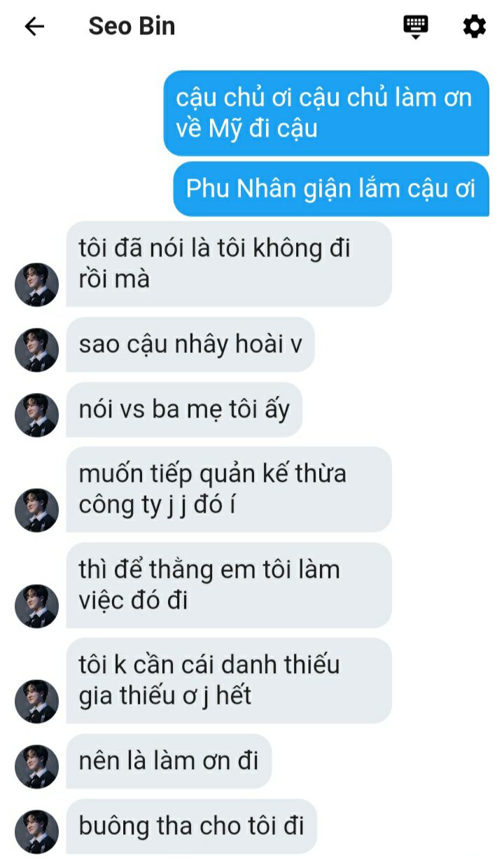Select message "sao cậu nhây hoài v"
This screenshot has width=504, height=858.
pyautogui.click(x=190, y=345)
